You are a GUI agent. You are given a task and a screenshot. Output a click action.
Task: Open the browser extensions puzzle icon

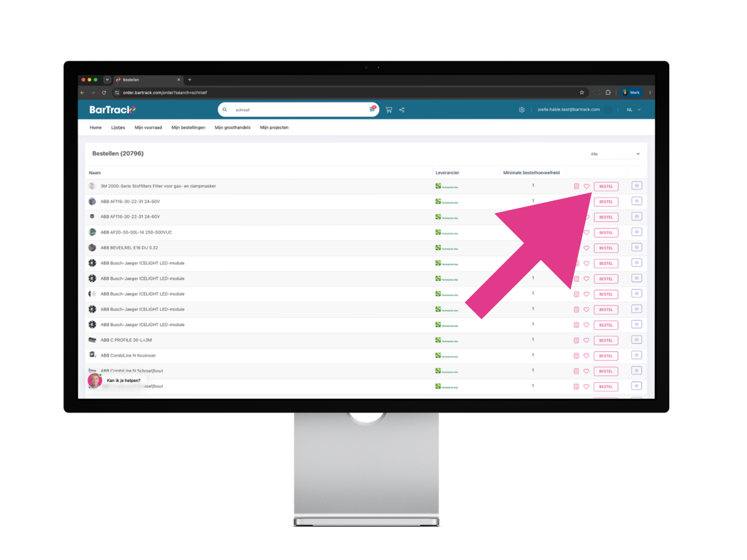[x=608, y=92]
